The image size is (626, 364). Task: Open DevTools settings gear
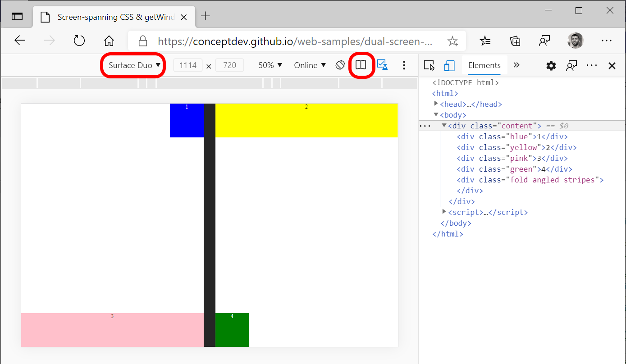[x=551, y=66]
